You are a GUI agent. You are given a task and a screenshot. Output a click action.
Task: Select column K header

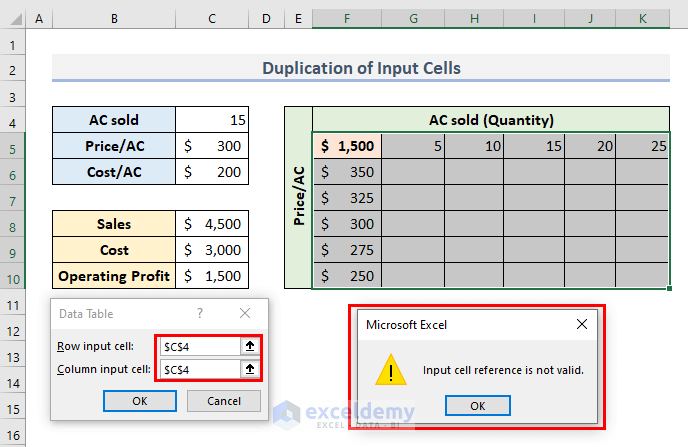pyautogui.click(x=643, y=19)
